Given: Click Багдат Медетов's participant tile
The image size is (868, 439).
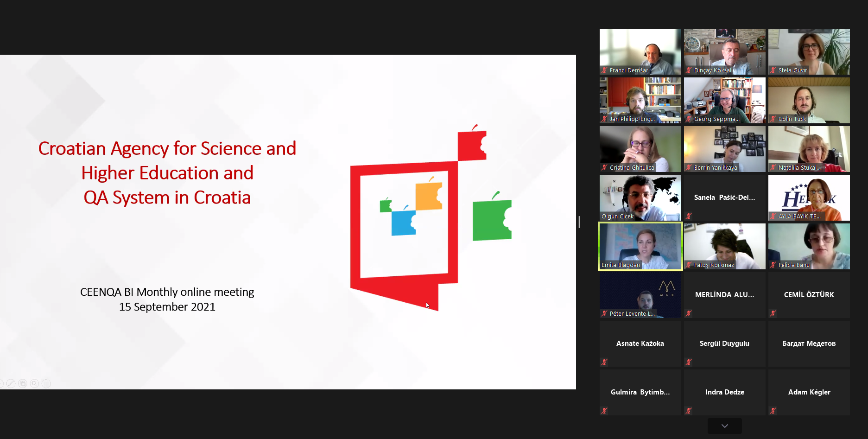Looking at the screenshot, I should click(809, 344).
